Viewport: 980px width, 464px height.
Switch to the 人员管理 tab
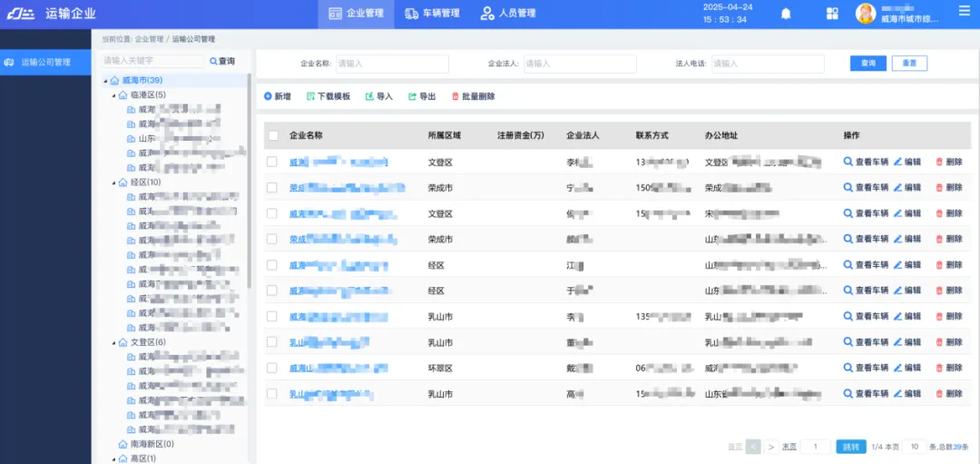tap(508, 14)
